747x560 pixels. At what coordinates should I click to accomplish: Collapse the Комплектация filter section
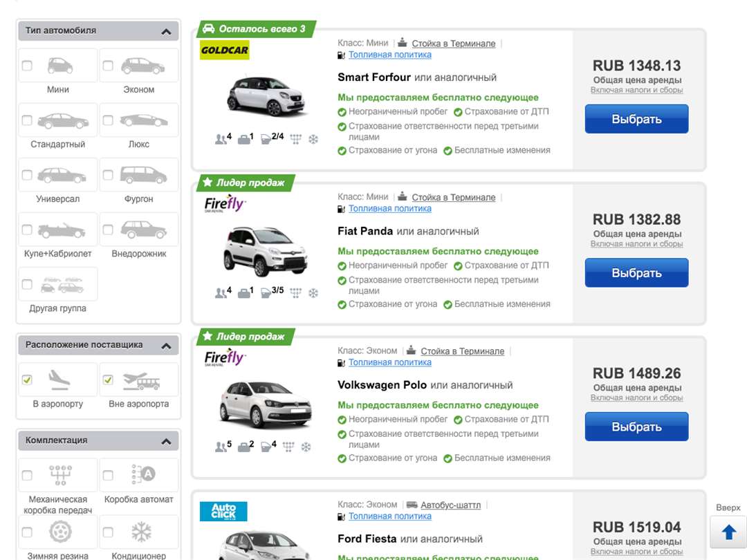coord(166,441)
